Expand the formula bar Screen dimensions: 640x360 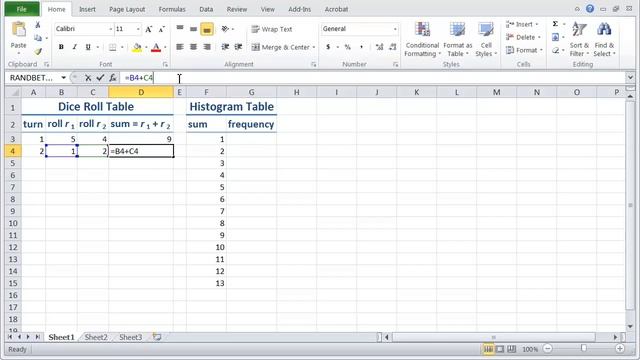coord(630,77)
